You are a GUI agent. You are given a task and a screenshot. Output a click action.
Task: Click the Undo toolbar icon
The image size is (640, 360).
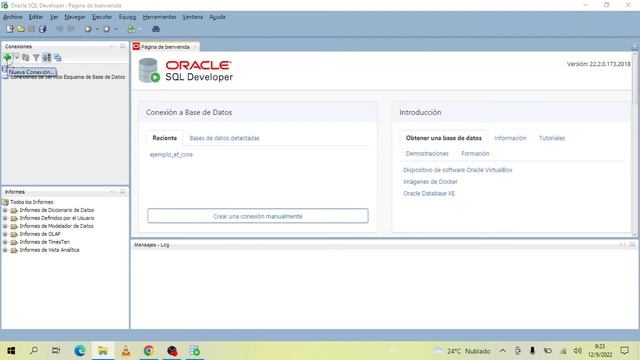click(x=60, y=29)
